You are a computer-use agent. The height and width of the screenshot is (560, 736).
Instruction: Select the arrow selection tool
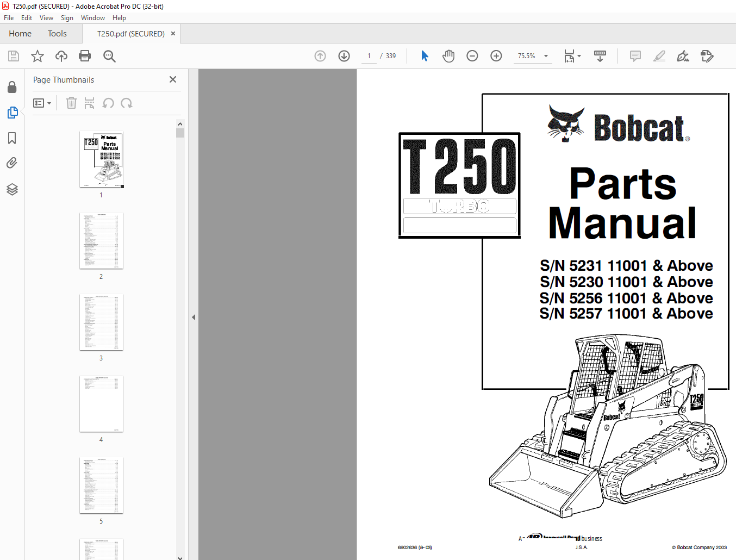click(425, 56)
